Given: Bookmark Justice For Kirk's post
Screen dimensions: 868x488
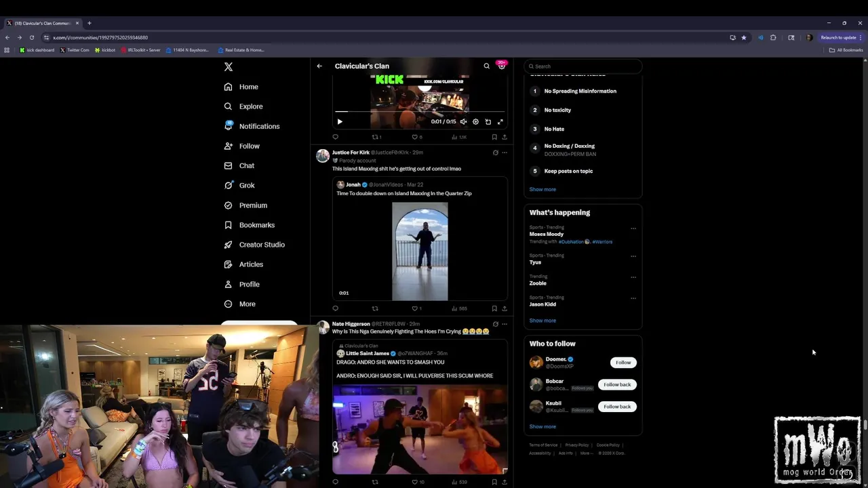Looking at the screenshot, I should point(494,308).
